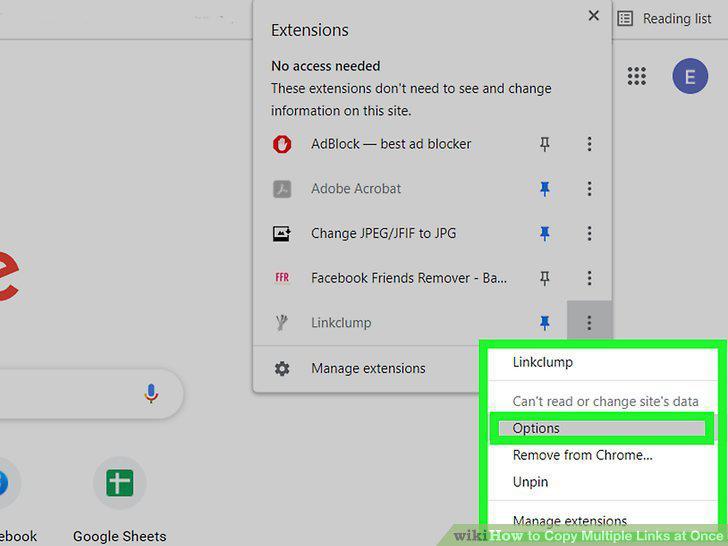The image size is (728, 546).
Task: Open Manage extensions in the Extensions popup
Action: click(x=367, y=369)
